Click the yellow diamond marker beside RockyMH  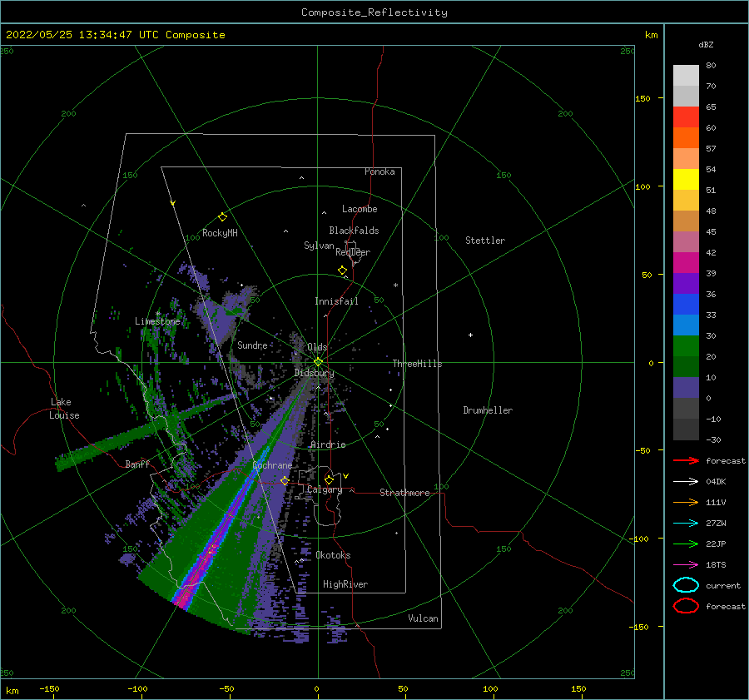pos(222,217)
